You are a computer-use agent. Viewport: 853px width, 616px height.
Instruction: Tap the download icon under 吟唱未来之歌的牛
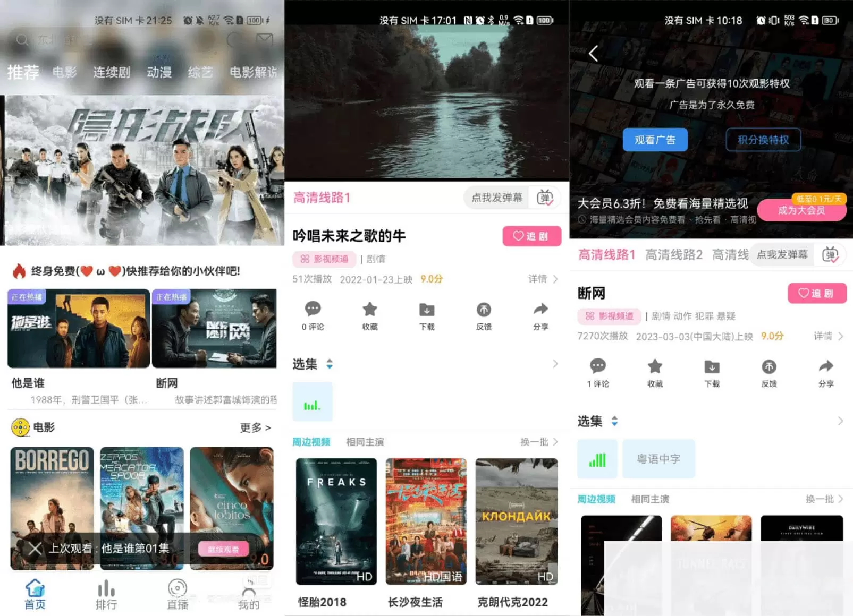click(427, 309)
